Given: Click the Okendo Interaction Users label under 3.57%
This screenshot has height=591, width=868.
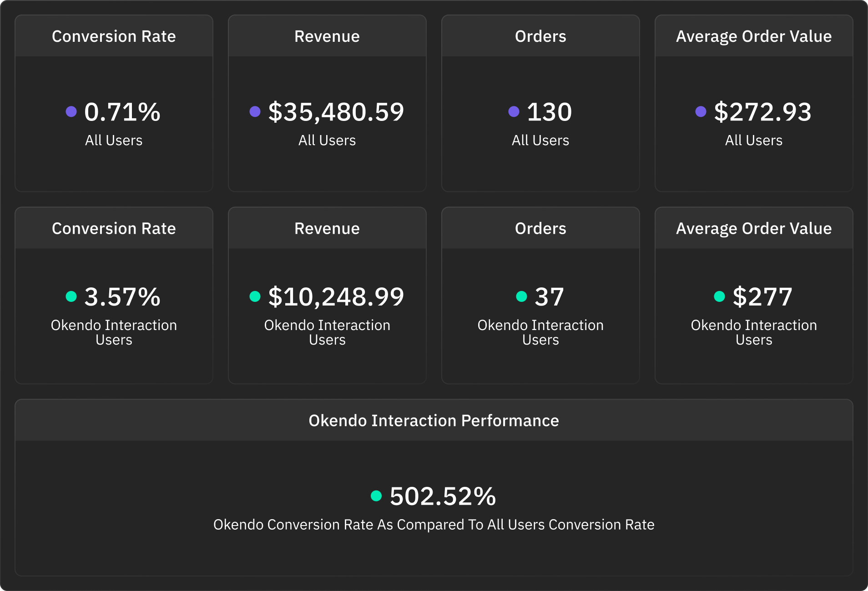Looking at the screenshot, I should click(x=114, y=332).
